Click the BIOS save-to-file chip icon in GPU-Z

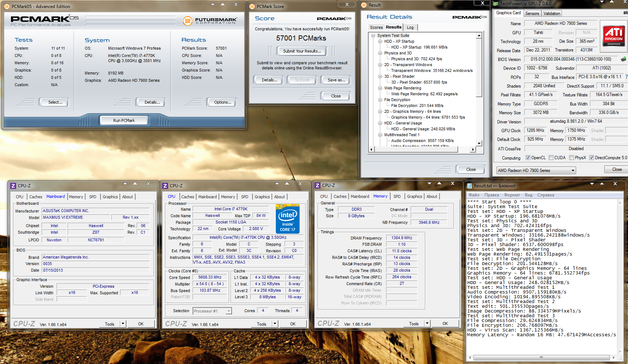tap(624, 59)
